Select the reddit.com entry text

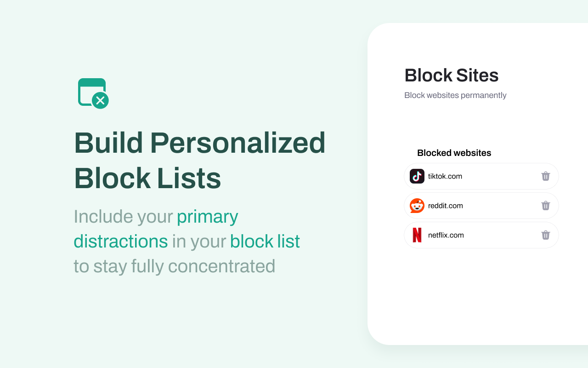(446, 206)
